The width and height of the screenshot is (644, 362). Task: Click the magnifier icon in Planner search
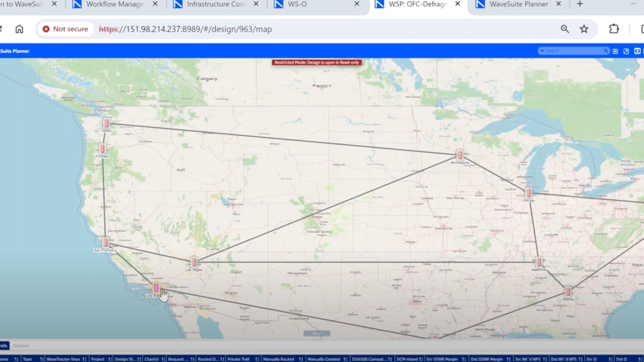pos(606,51)
